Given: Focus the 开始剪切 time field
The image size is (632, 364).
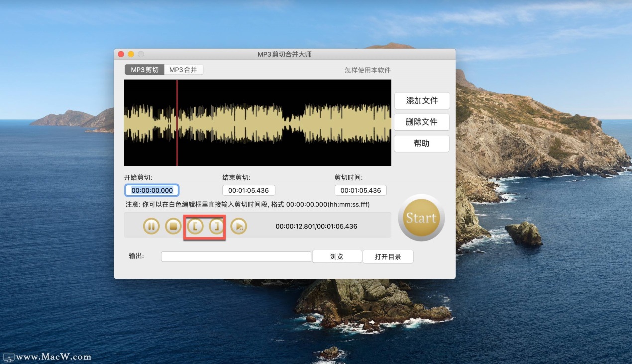Looking at the screenshot, I should (152, 190).
